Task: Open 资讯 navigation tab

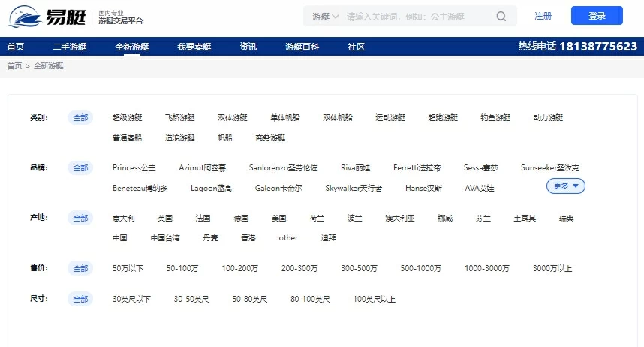Action: (x=248, y=47)
